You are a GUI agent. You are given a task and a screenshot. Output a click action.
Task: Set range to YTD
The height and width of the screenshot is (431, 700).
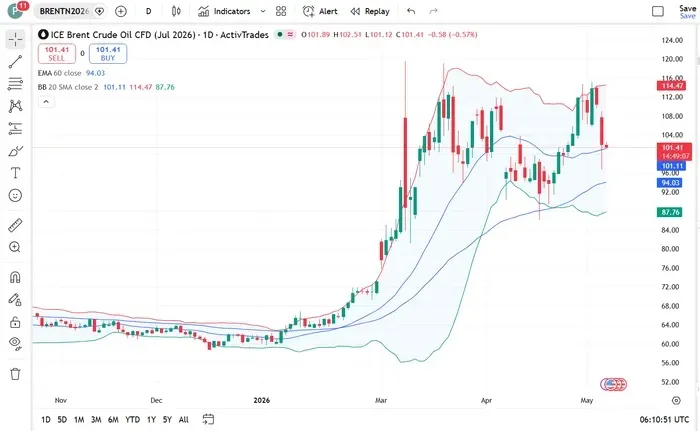click(x=132, y=419)
